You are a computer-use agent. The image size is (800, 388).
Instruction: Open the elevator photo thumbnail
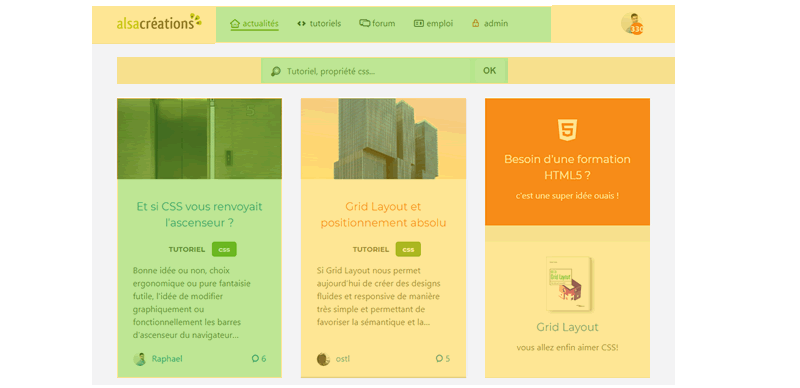click(x=199, y=139)
